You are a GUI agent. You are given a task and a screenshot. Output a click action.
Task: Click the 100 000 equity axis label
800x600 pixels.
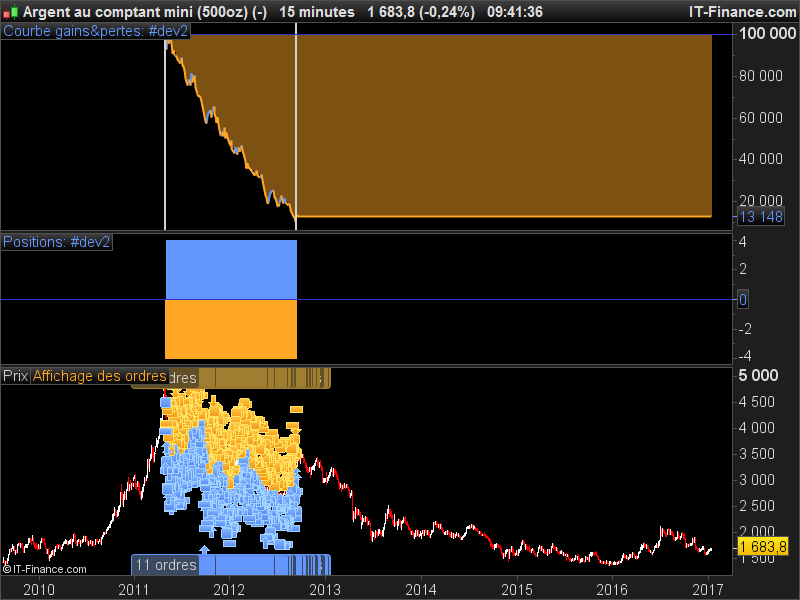point(767,34)
